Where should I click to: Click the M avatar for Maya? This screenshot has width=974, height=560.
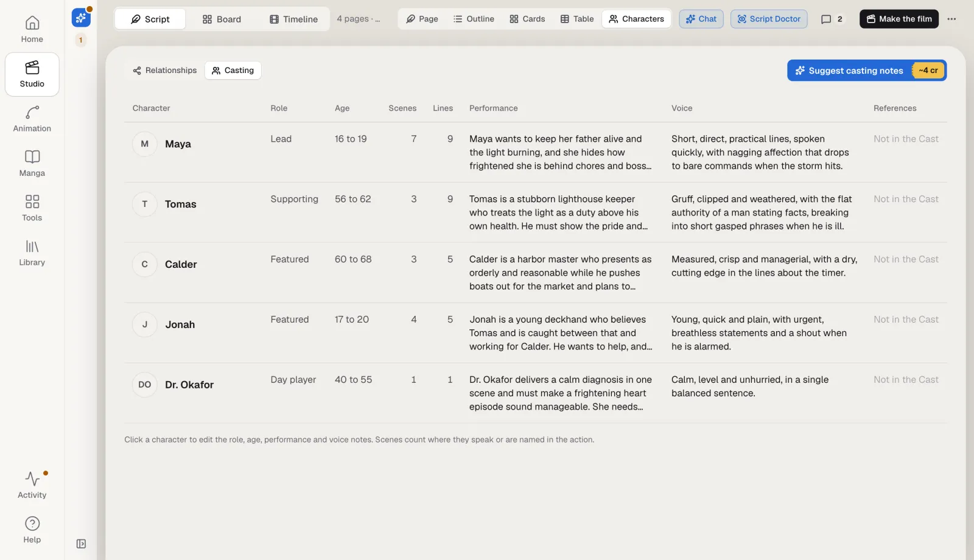(x=145, y=144)
